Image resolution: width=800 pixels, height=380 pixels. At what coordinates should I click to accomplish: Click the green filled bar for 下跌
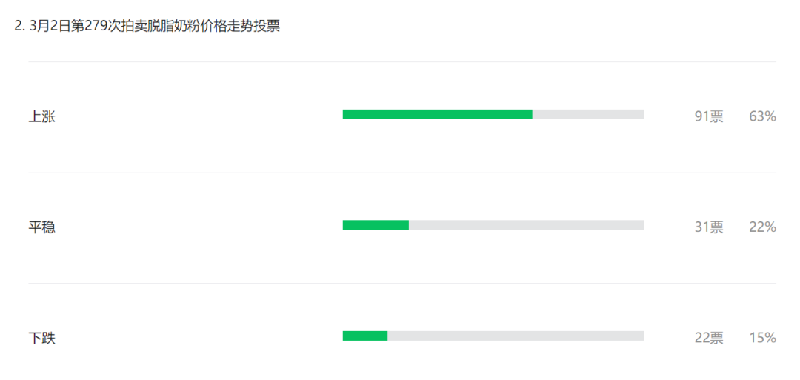(365, 336)
